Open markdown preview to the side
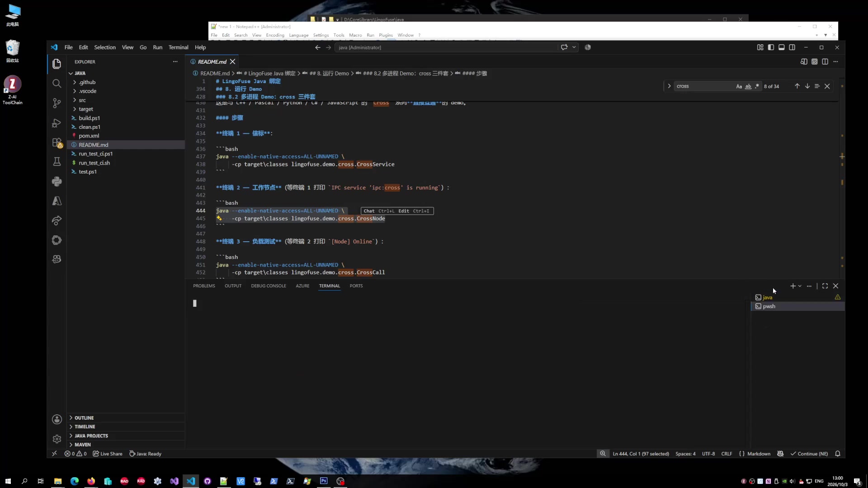Image resolution: width=868 pixels, height=488 pixels. [x=804, y=61]
